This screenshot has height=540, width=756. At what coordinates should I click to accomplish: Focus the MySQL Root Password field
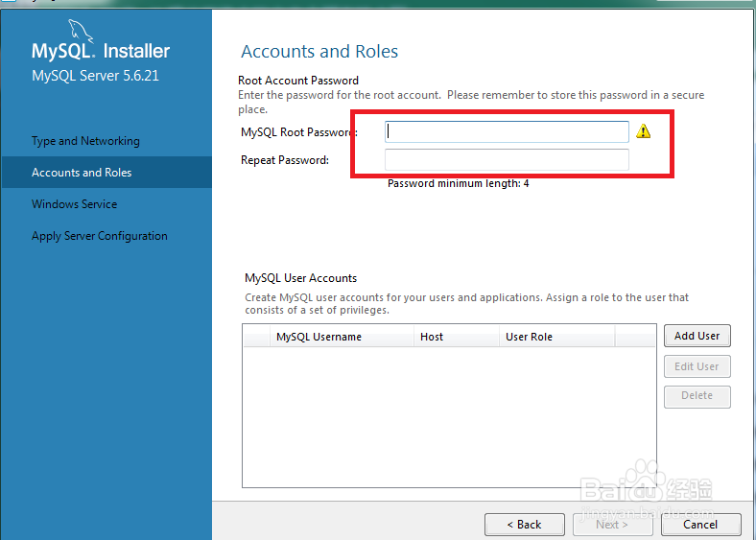point(507,131)
